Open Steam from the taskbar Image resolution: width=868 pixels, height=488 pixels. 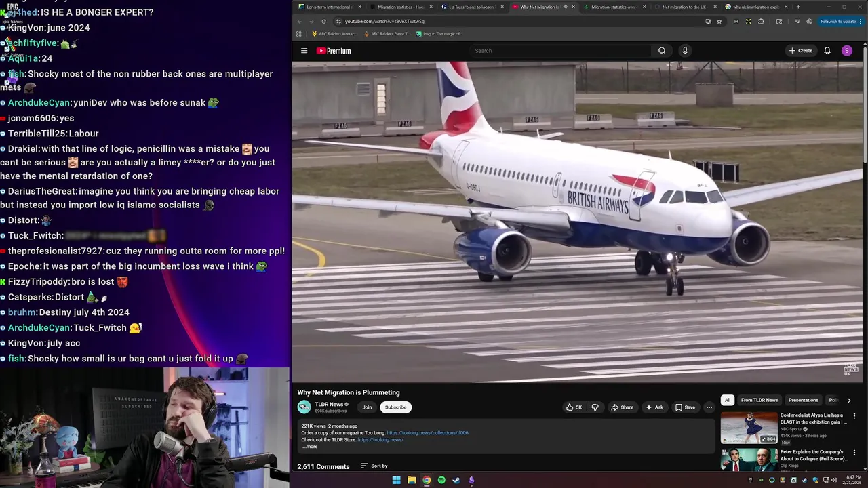pos(456,480)
